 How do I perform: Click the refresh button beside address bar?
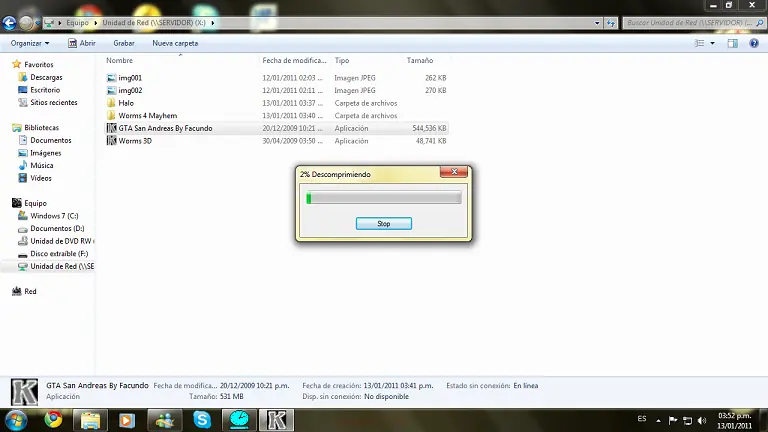pos(610,23)
